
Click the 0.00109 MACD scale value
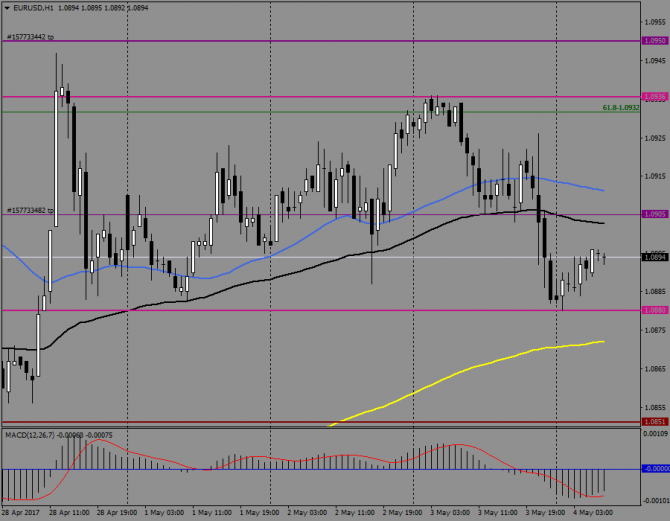(x=656, y=434)
